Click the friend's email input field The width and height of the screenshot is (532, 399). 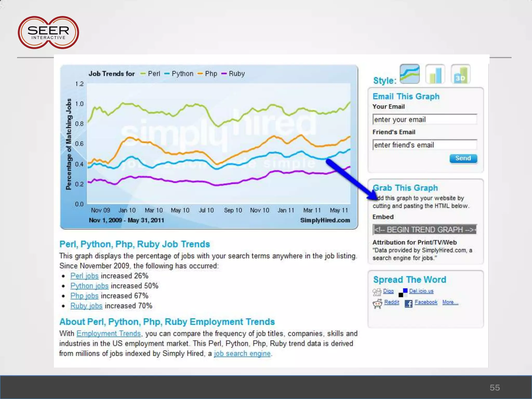click(x=424, y=145)
